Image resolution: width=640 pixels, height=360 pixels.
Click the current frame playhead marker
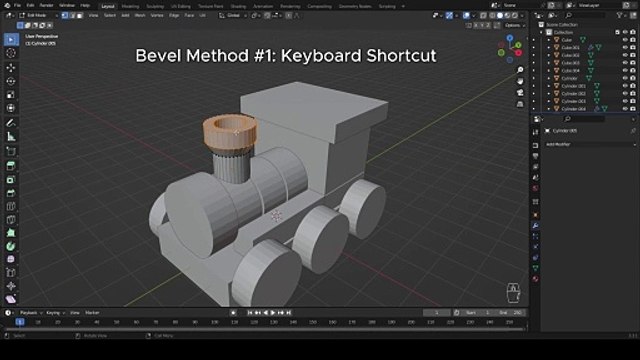click(20, 322)
